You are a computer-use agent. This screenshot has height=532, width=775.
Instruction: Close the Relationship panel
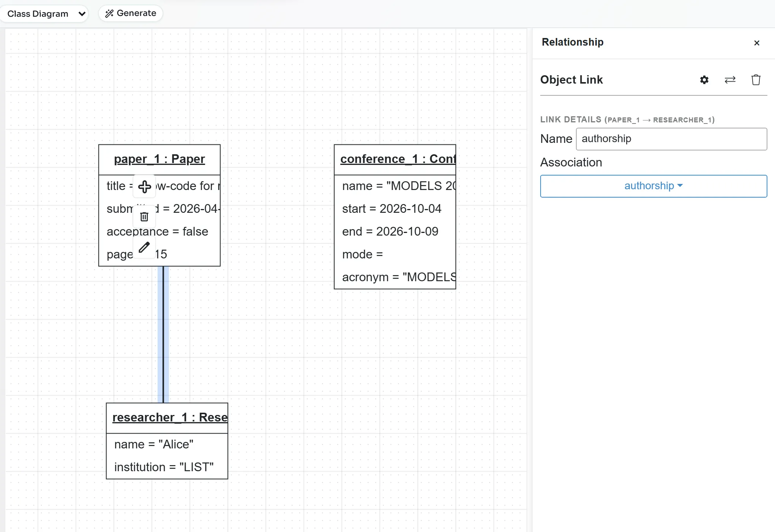(x=756, y=43)
